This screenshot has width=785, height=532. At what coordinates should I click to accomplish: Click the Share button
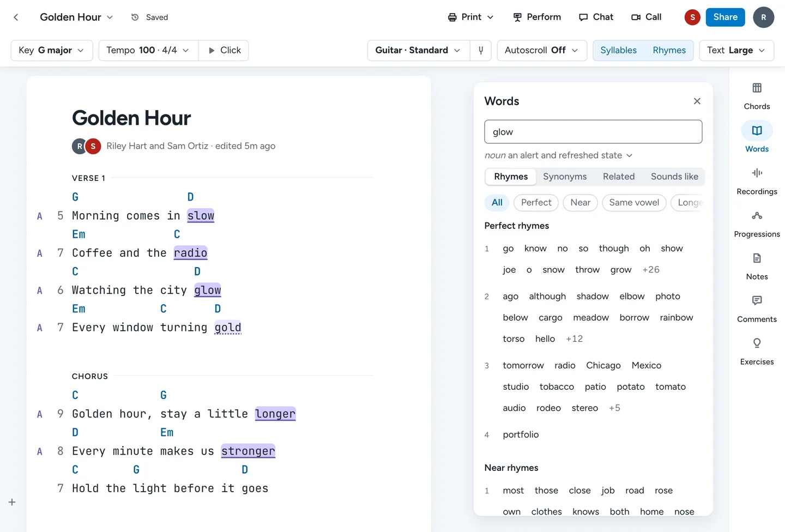point(725,17)
